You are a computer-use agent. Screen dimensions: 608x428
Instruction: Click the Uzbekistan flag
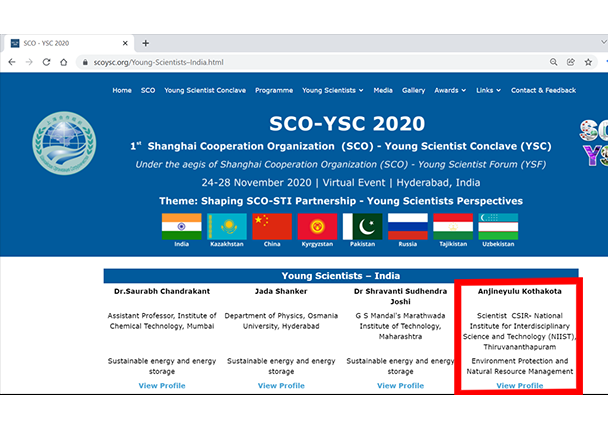point(498,226)
